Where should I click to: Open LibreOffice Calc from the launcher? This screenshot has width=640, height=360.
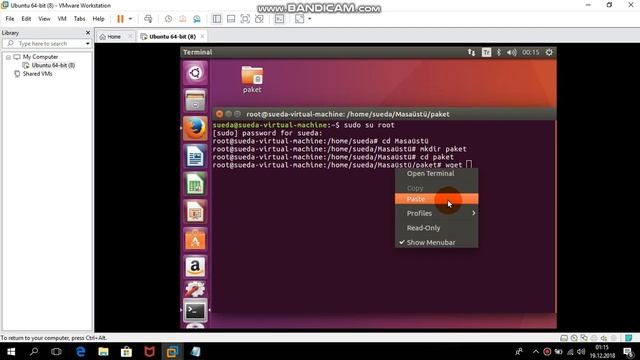195,184
